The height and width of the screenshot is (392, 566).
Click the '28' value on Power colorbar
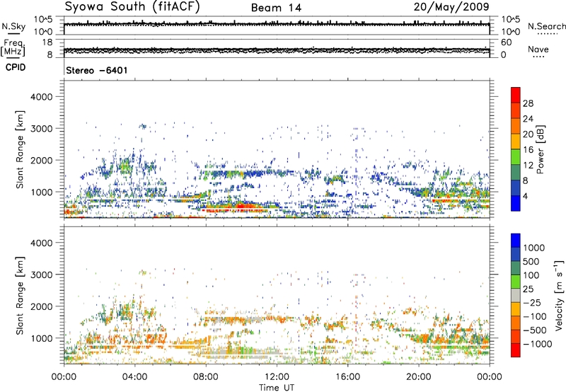click(x=528, y=103)
